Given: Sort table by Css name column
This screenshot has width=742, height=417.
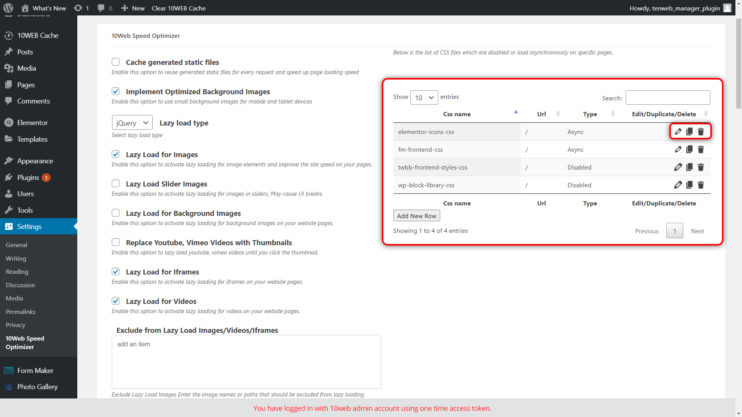Looking at the screenshot, I should (x=456, y=114).
